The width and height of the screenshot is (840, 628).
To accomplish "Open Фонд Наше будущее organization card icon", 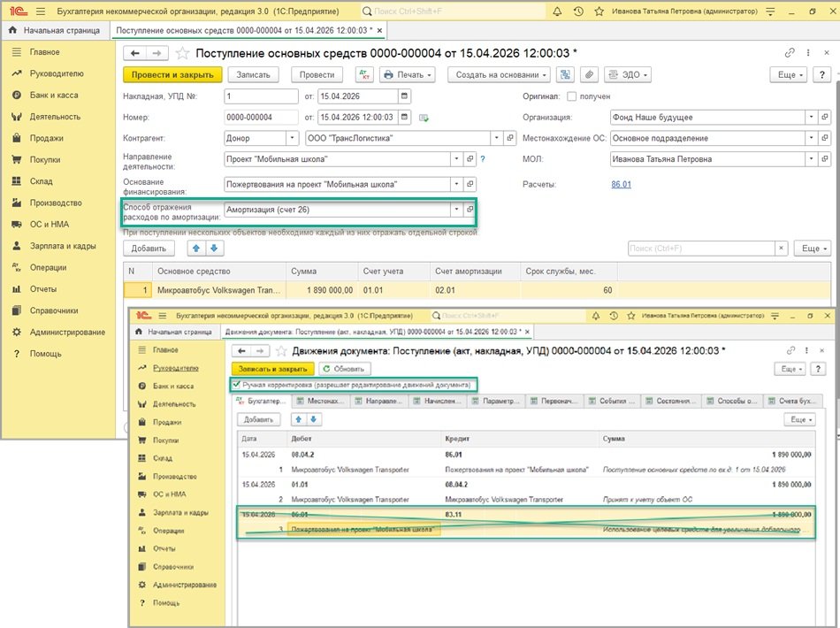I will [x=824, y=117].
